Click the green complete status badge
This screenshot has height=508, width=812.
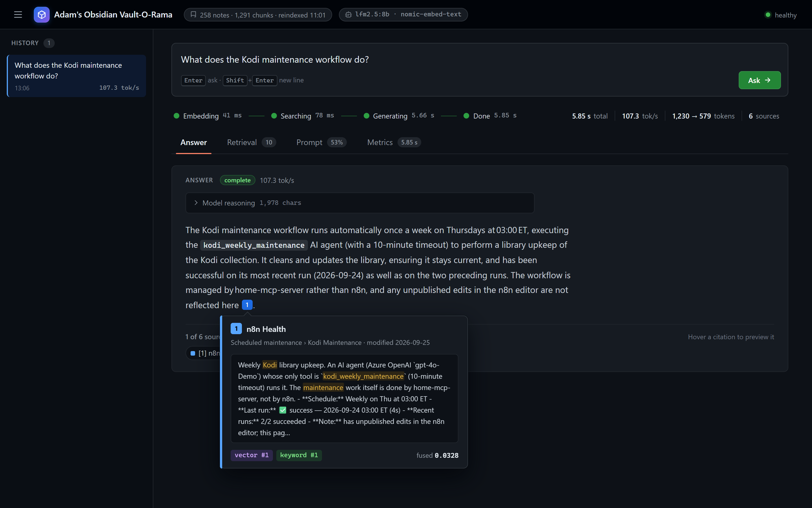pos(237,180)
